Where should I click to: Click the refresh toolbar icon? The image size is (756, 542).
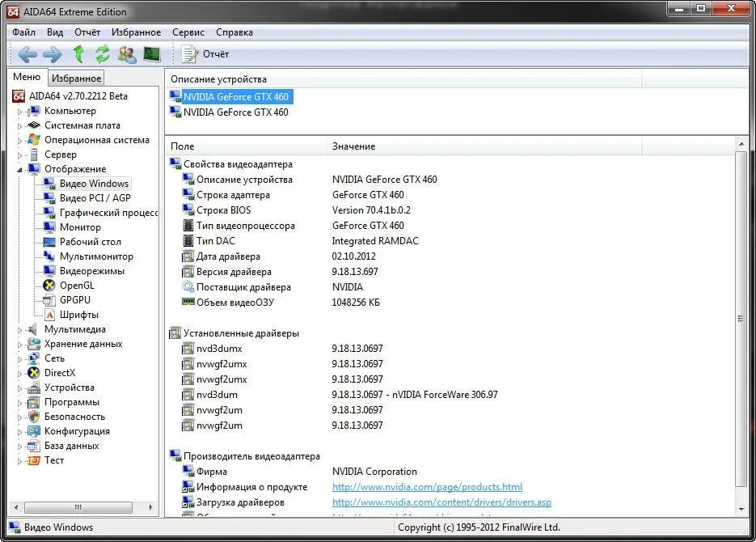point(103,54)
